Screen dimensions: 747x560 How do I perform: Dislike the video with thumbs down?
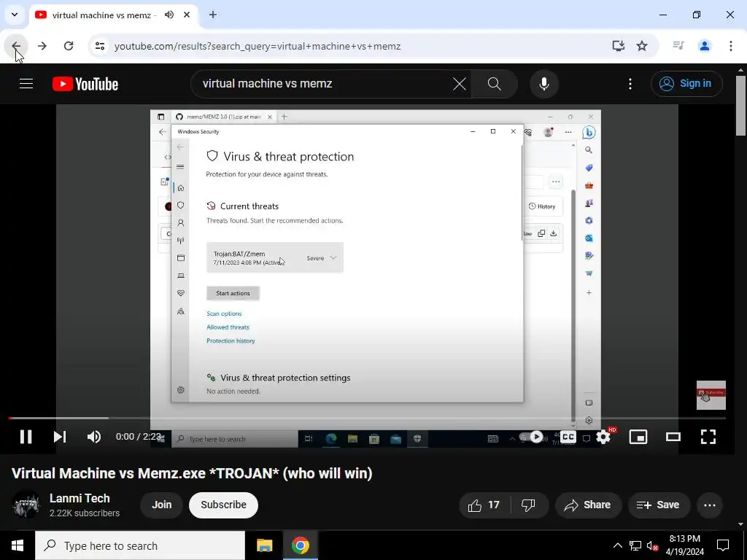point(528,505)
